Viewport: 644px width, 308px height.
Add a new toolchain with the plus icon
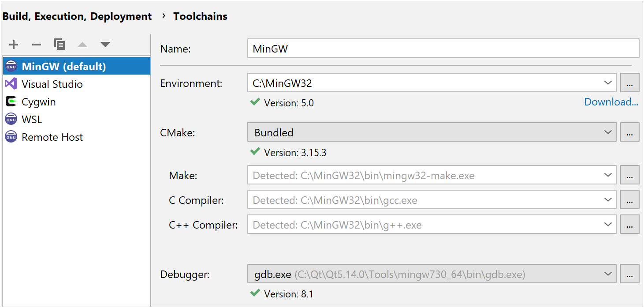[13, 44]
